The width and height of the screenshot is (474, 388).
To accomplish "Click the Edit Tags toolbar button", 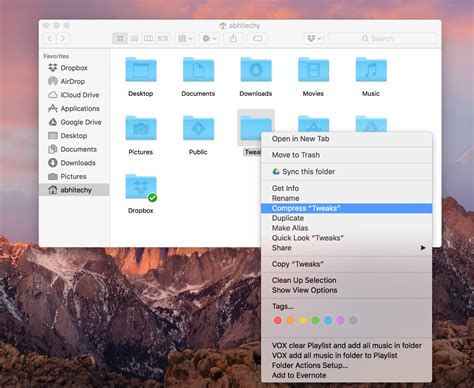I will 258,39.
